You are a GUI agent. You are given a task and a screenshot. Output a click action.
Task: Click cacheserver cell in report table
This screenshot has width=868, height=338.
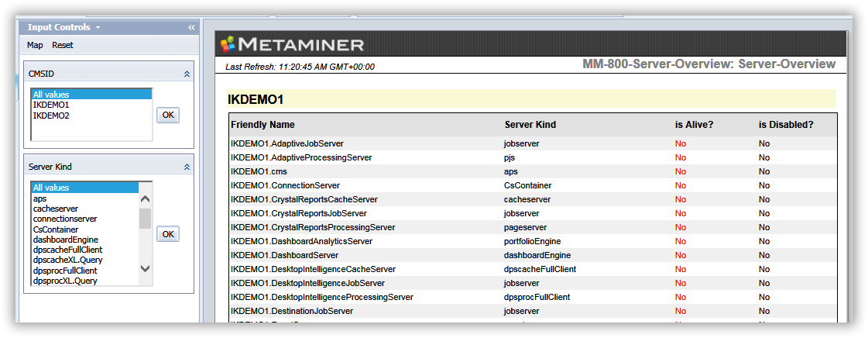(527, 199)
